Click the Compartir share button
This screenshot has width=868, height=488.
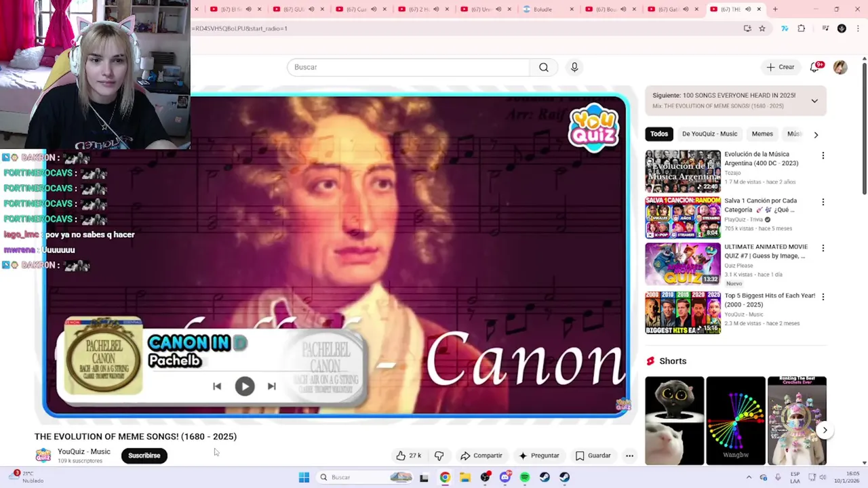(481, 455)
